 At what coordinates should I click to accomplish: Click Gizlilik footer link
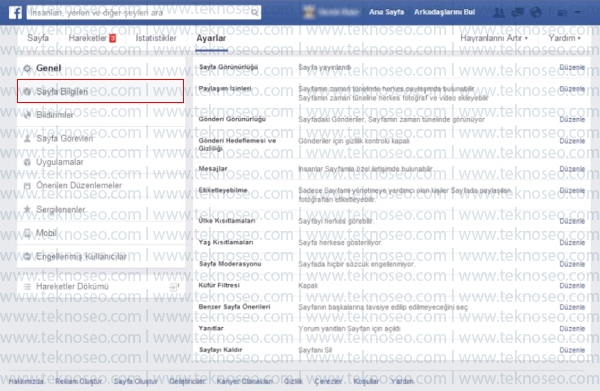(293, 381)
